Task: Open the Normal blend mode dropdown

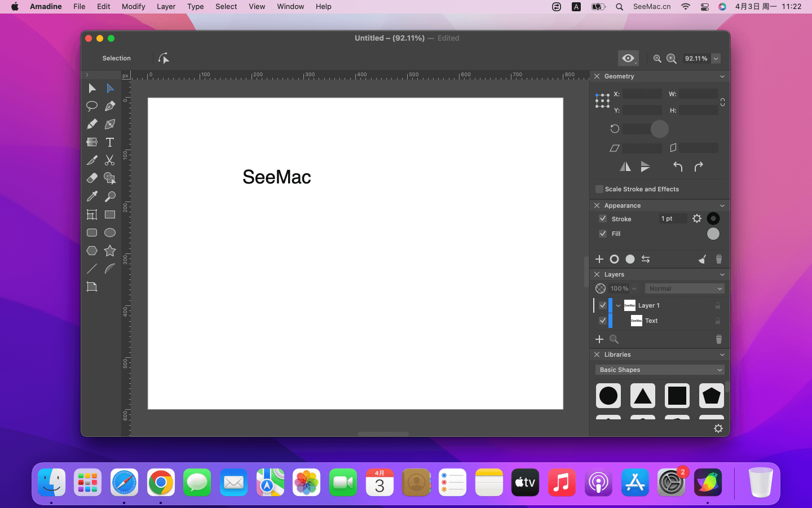Action: click(x=685, y=288)
